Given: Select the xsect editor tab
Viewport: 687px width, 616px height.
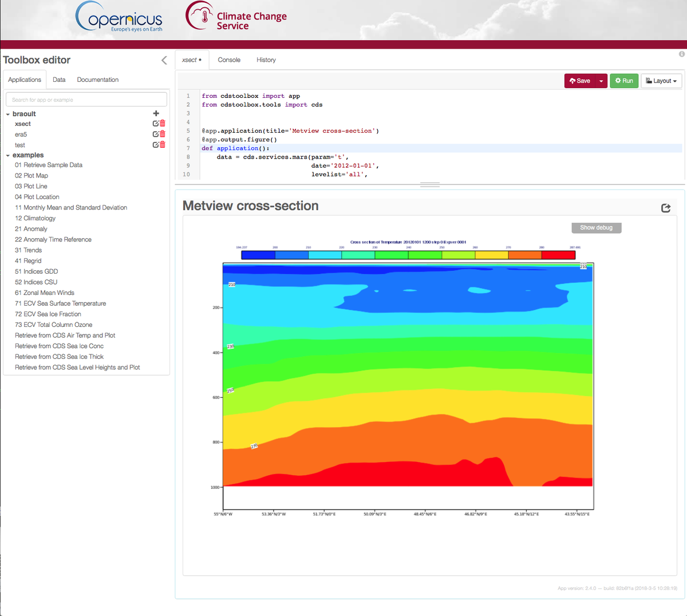Looking at the screenshot, I should pos(192,60).
